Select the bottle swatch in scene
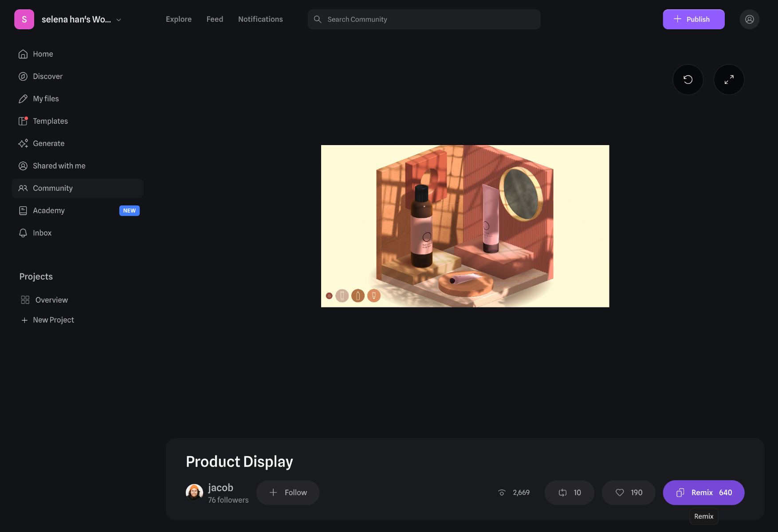 [x=358, y=296]
